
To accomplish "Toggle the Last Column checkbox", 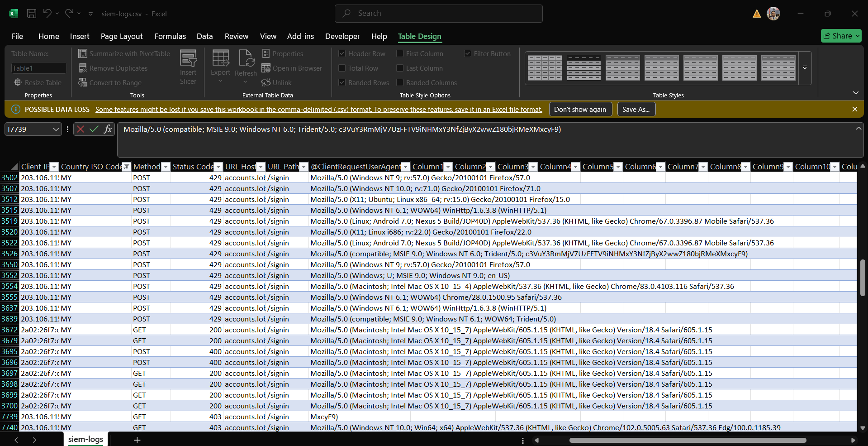I will point(400,68).
